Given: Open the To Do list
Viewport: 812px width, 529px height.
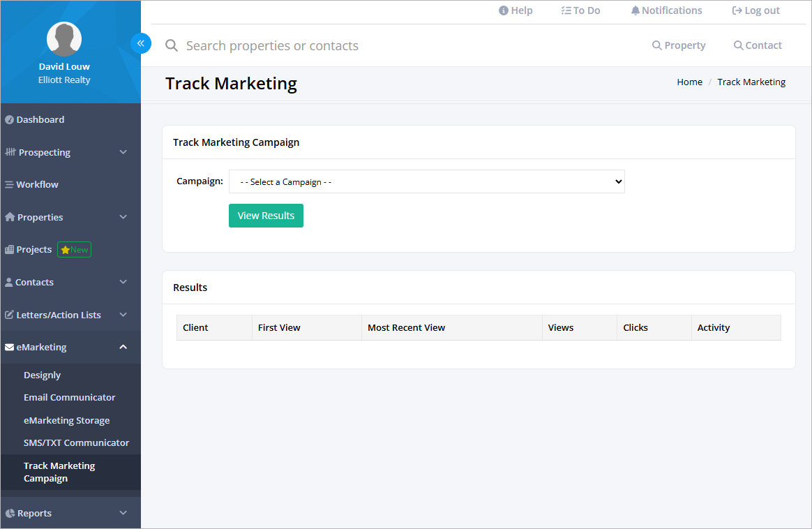Looking at the screenshot, I should click(x=580, y=10).
